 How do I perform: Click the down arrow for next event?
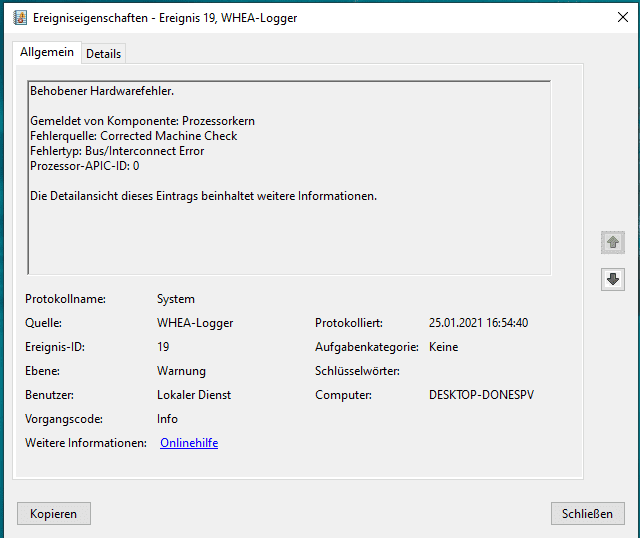613,280
